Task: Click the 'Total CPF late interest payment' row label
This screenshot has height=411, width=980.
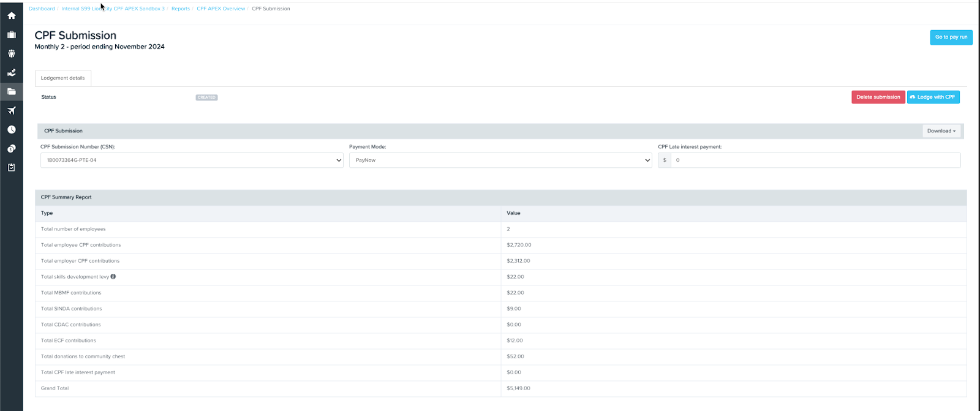Action: (78, 372)
